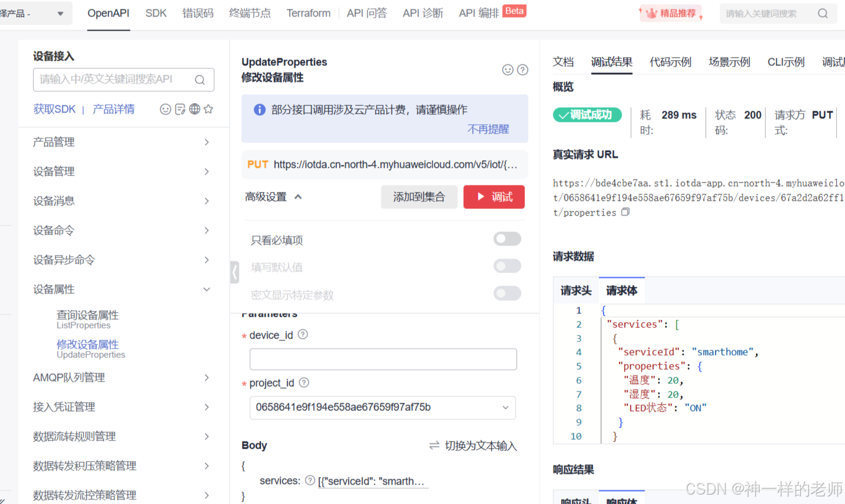Viewport: 845px width, 504px height.
Task: Collapse the sidebar with the panel handle
Action: (x=234, y=273)
